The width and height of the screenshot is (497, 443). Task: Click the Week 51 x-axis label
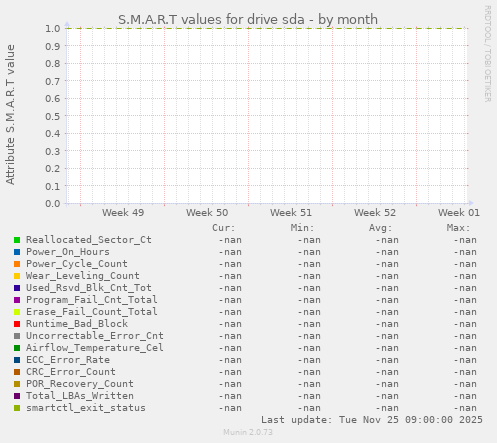pyautogui.click(x=291, y=213)
